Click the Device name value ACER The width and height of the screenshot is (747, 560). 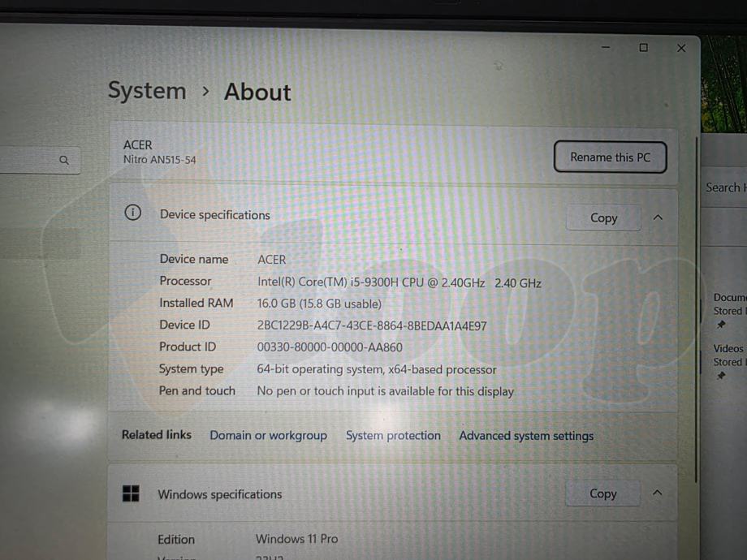pos(271,260)
